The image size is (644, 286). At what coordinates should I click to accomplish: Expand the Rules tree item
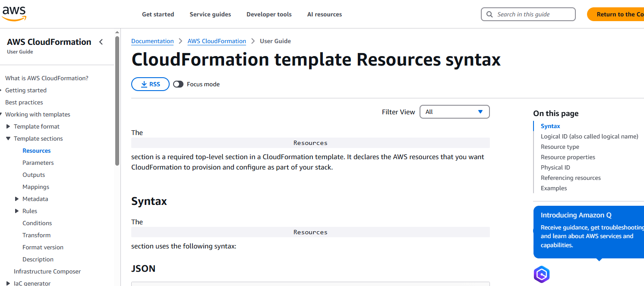coord(17,211)
